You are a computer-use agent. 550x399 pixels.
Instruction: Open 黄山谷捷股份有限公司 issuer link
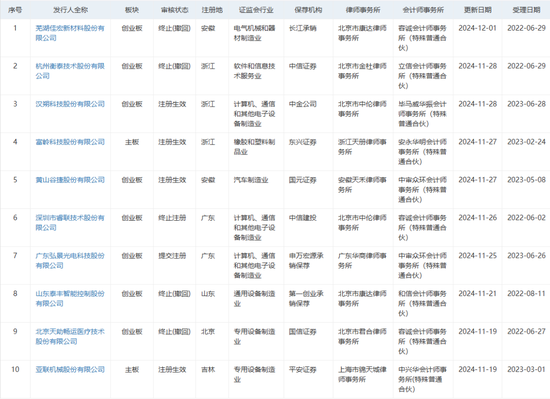click(70, 180)
